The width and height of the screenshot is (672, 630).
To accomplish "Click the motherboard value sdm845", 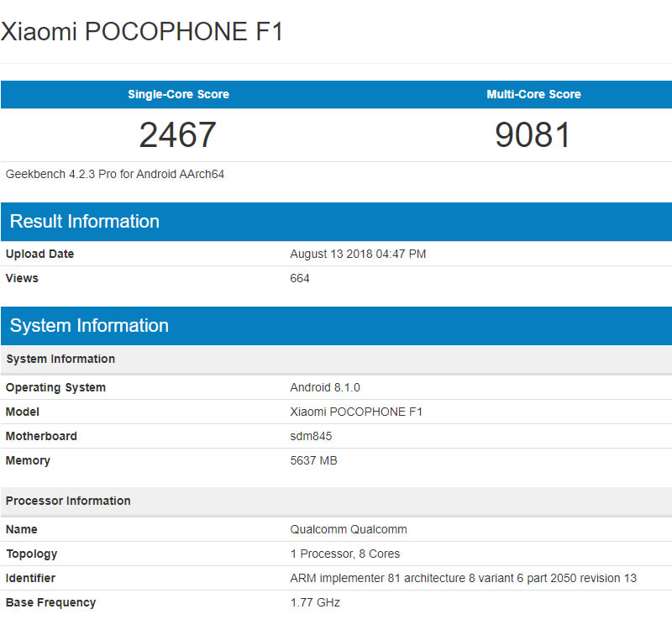I will click(x=312, y=436).
